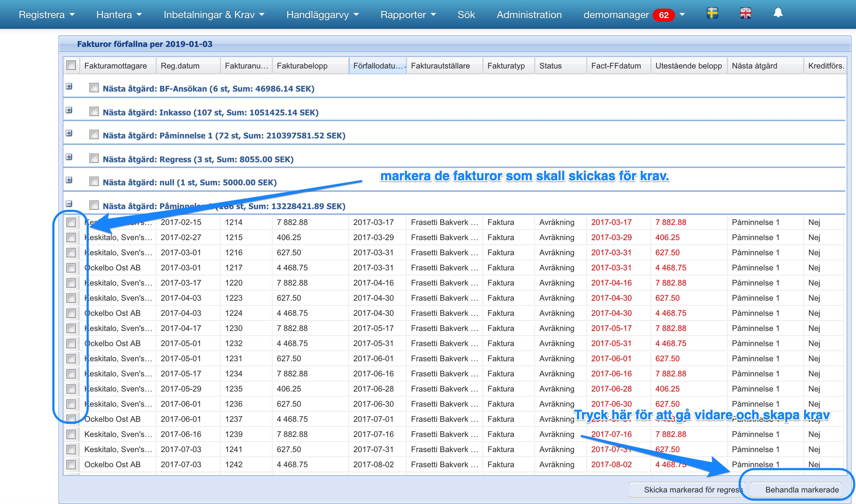
Task: Click the Swedish flag language icon
Action: (x=712, y=14)
